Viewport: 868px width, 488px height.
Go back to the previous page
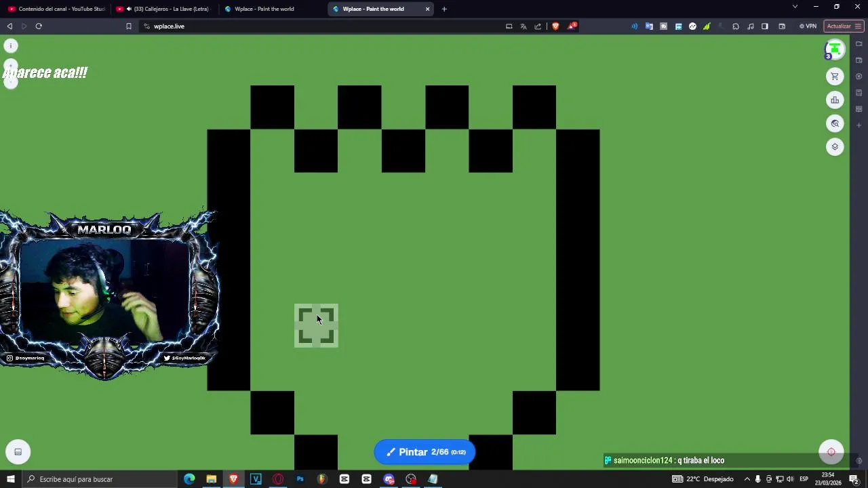9,26
